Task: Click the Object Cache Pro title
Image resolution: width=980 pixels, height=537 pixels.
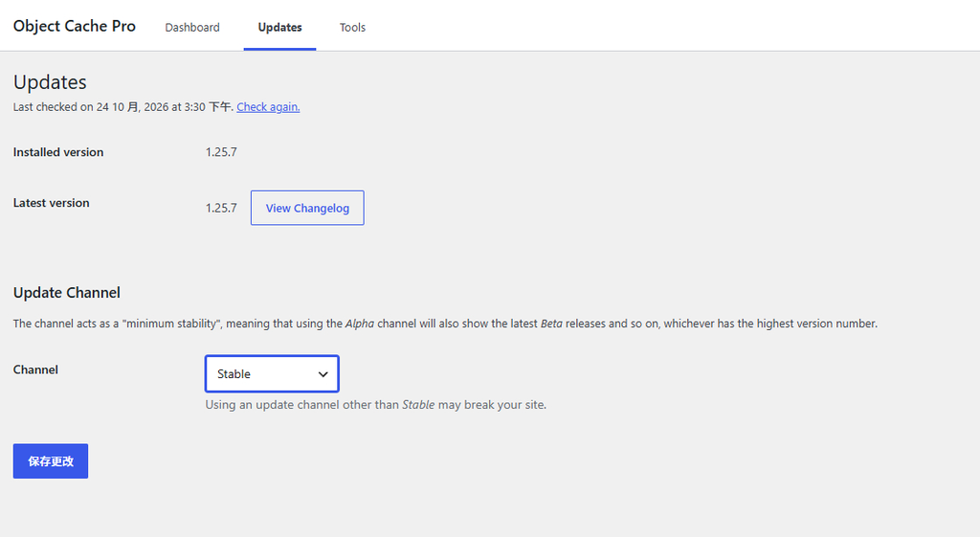Action: coord(75,26)
